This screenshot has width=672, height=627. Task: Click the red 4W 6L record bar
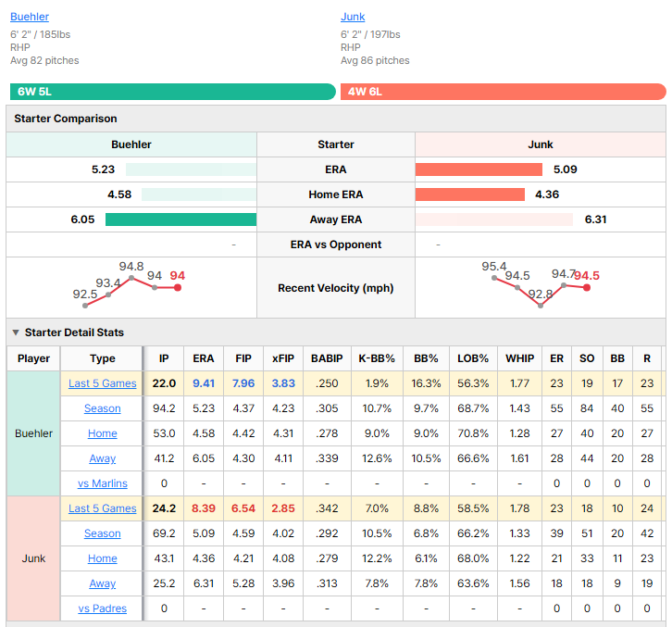504,92
